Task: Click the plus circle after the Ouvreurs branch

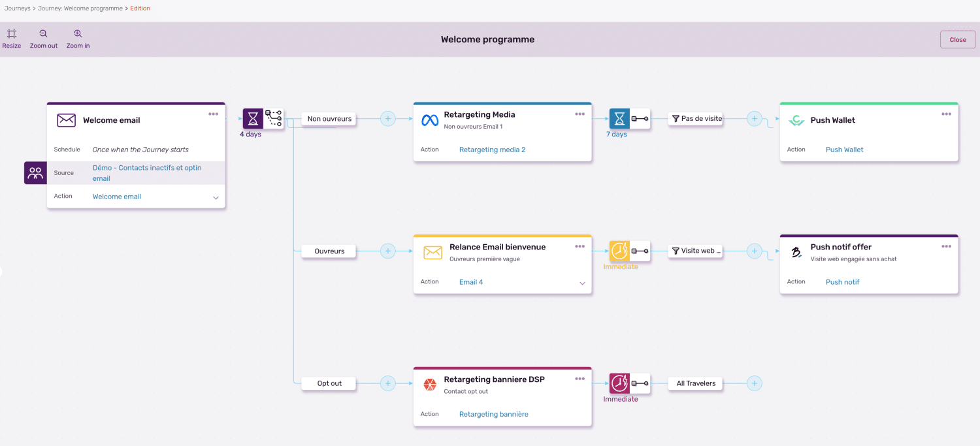Action: (x=388, y=251)
